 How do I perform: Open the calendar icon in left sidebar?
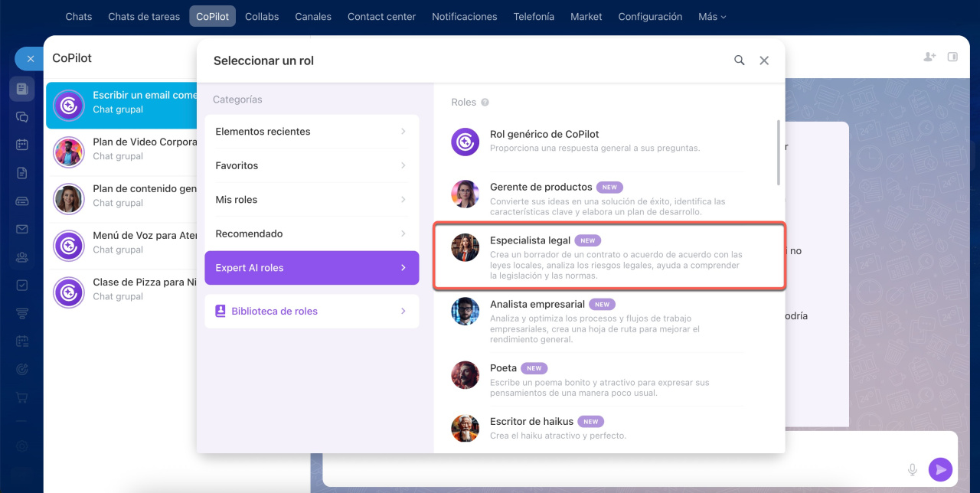[22, 145]
